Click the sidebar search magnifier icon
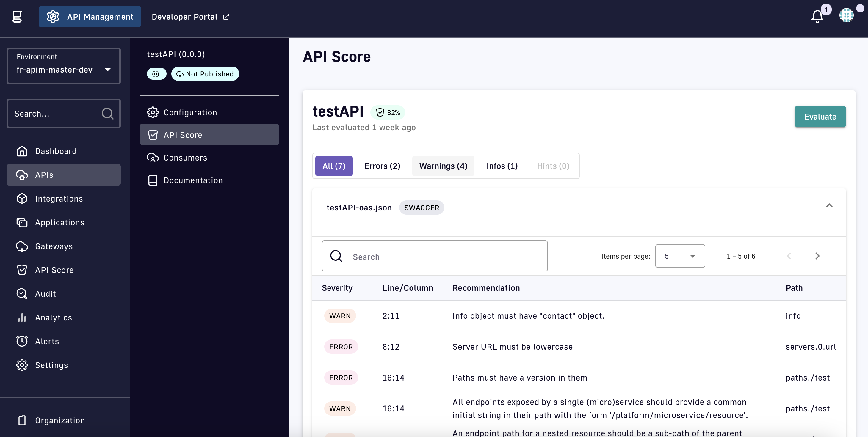 coord(107,114)
